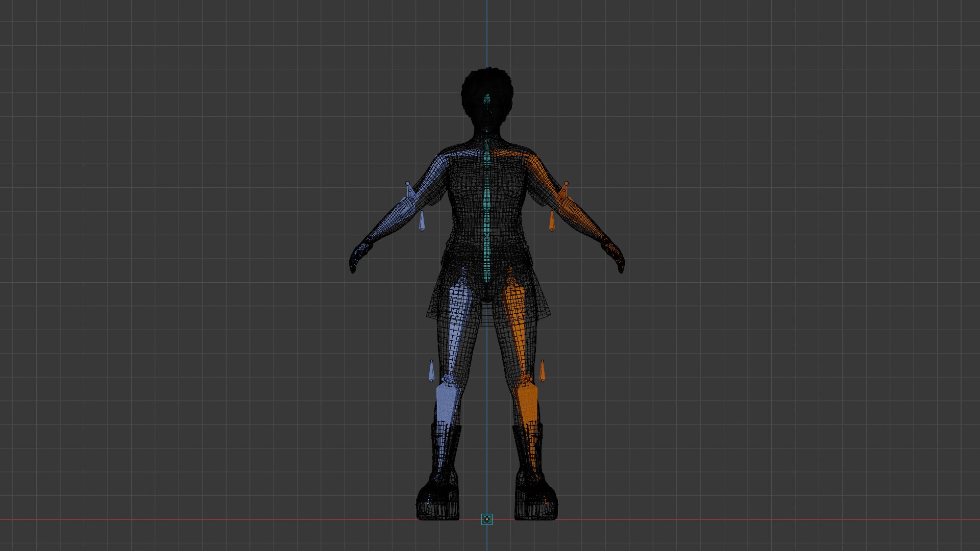Select the blue thigh bone
Image resolution: width=980 pixels, height=551 pixels.
coord(458,327)
